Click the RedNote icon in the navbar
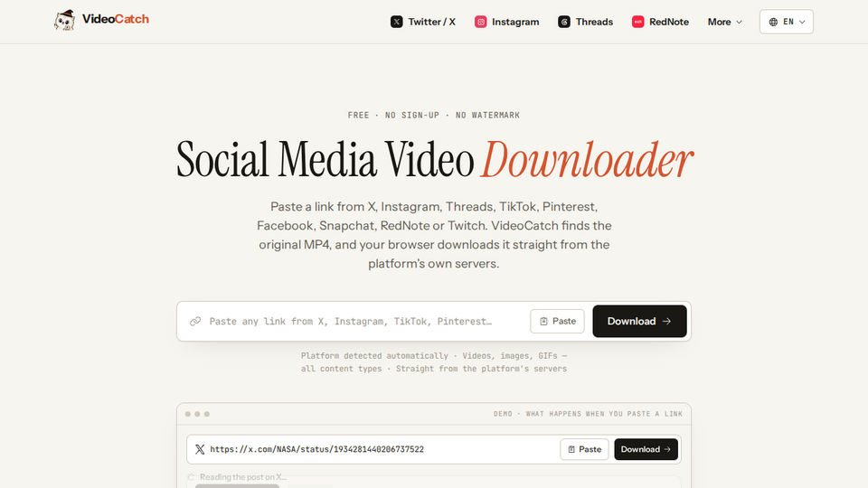 coord(637,22)
